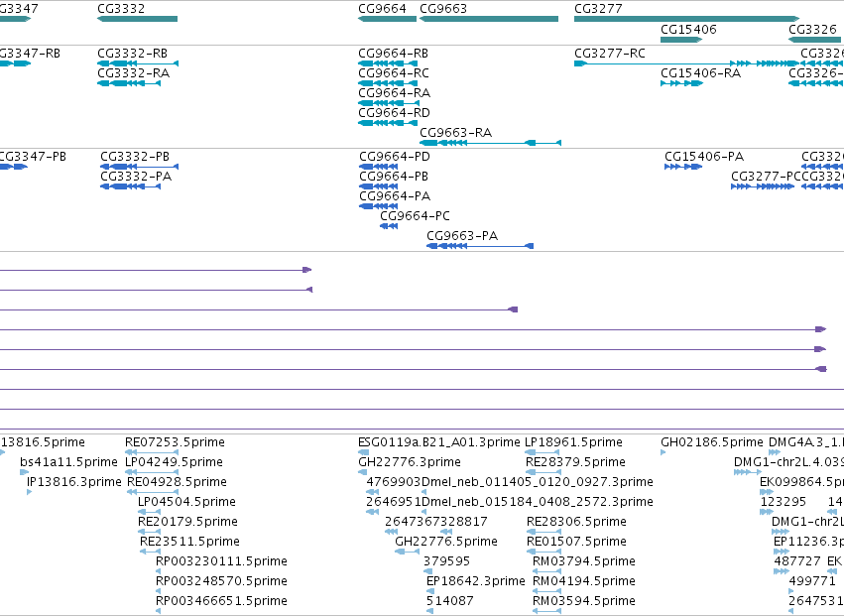Select EST RE23511.5prime
Viewport: 844px width, 616px height.
click(x=151, y=552)
